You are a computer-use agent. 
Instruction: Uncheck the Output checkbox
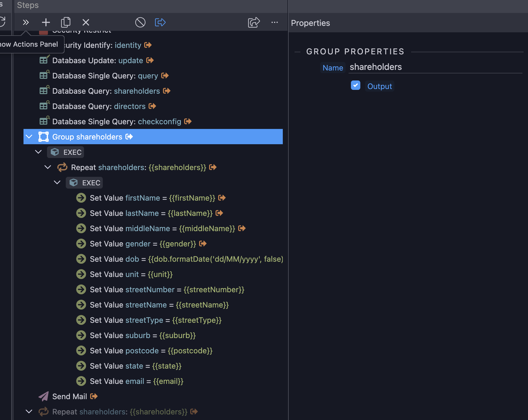(x=356, y=85)
